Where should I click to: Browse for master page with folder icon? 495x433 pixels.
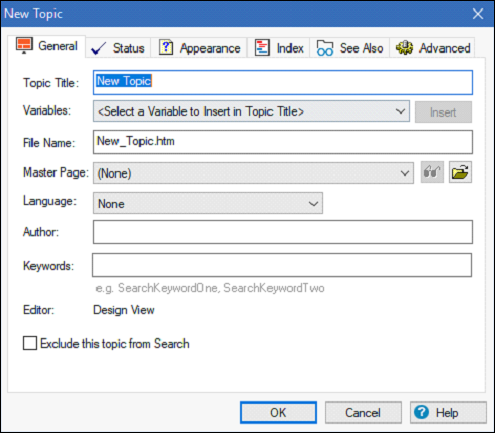[460, 172]
